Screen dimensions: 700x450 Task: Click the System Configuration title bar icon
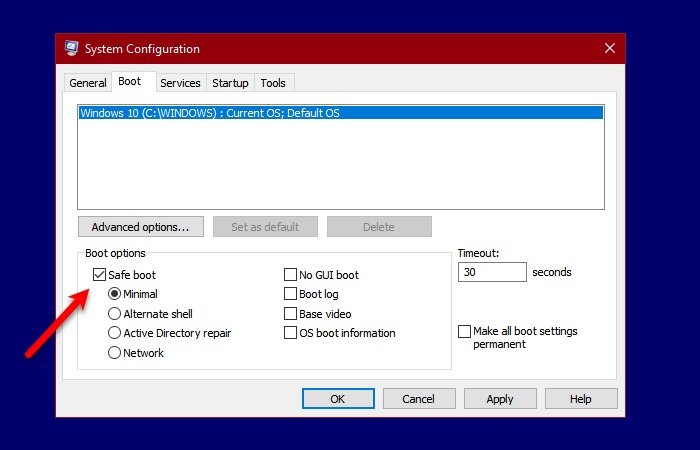click(x=71, y=48)
